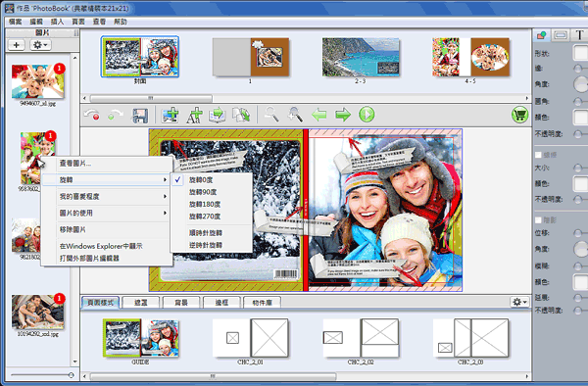Switch to the shape properties tab icon
Screen dimensions: 588x386
tap(541, 35)
